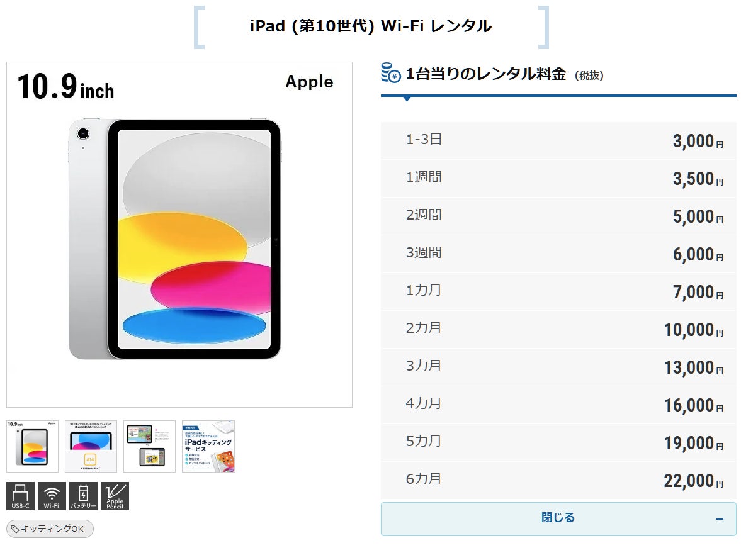This screenshot has width=741, height=560.
Task: Click the 5カ月 rental period label
Action: pyautogui.click(x=424, y=442)
